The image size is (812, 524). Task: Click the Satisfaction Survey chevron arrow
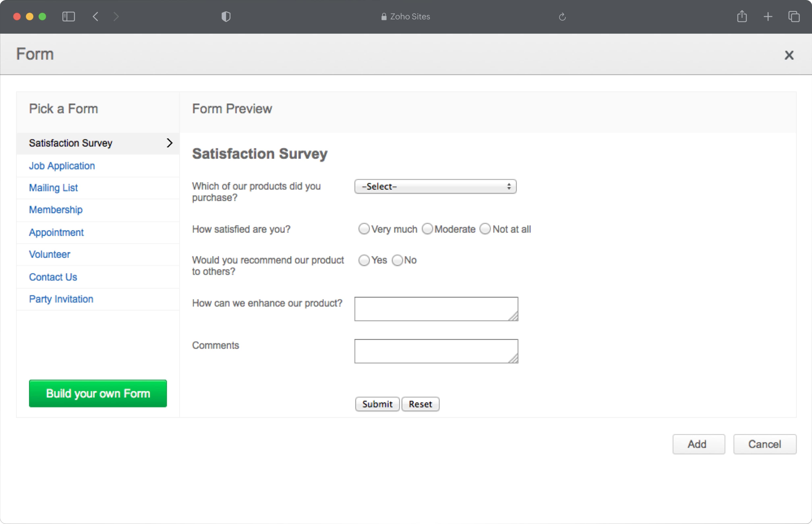click(x=169, y=143)
